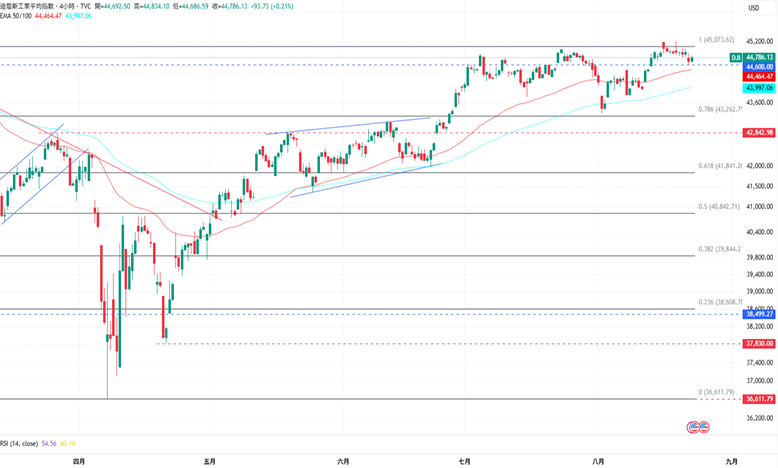Click the red 42,842.98 price axis label
This screenshot has height=468, width=778.
coord(759,133)
